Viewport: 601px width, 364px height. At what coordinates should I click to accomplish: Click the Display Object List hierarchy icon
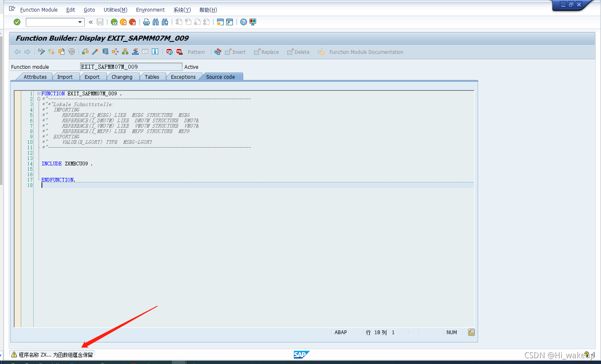[125, 52]
